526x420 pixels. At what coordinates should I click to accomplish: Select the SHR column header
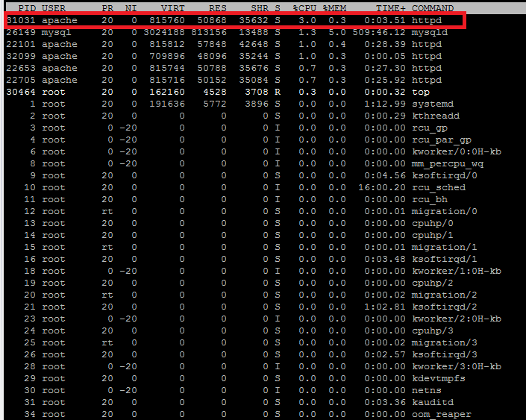point(260,8)
